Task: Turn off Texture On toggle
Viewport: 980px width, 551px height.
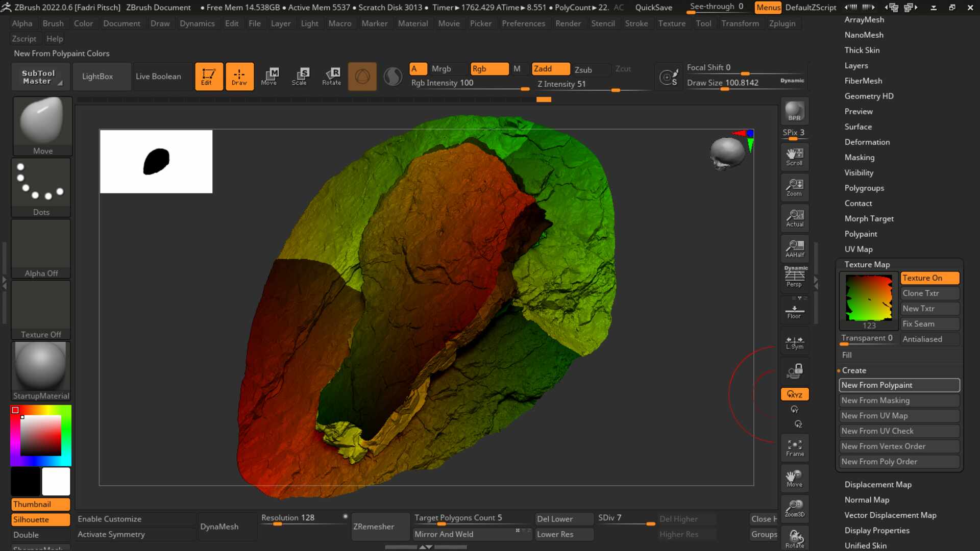Action: (929, 278)
